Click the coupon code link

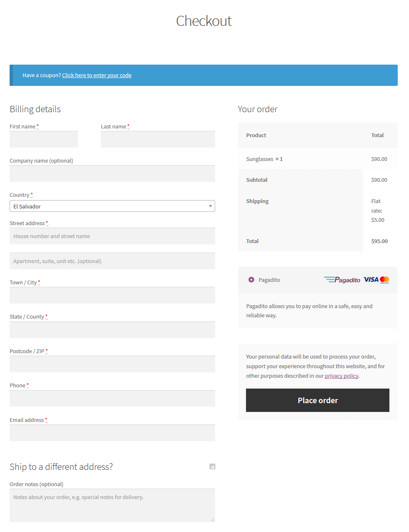tap(97, 75)
